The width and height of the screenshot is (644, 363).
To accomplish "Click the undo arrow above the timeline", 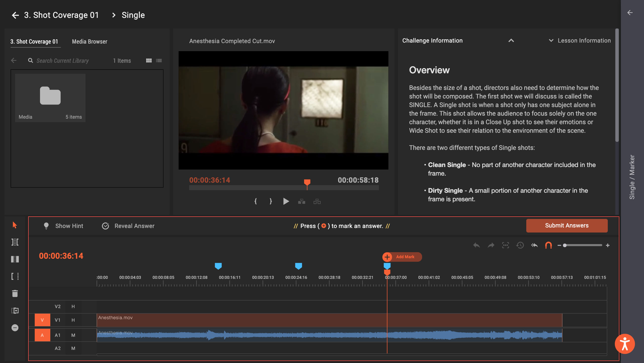I will click(x=476, y=245).
